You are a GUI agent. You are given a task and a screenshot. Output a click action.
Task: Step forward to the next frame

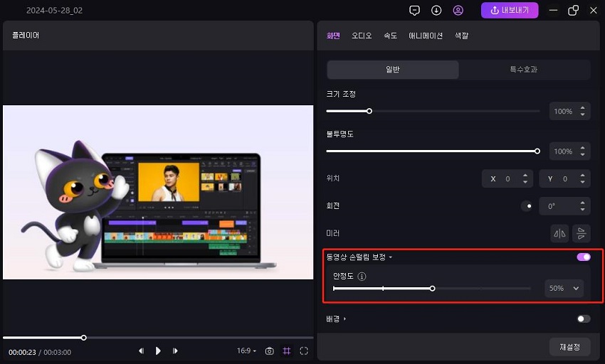tap(175, 351)
